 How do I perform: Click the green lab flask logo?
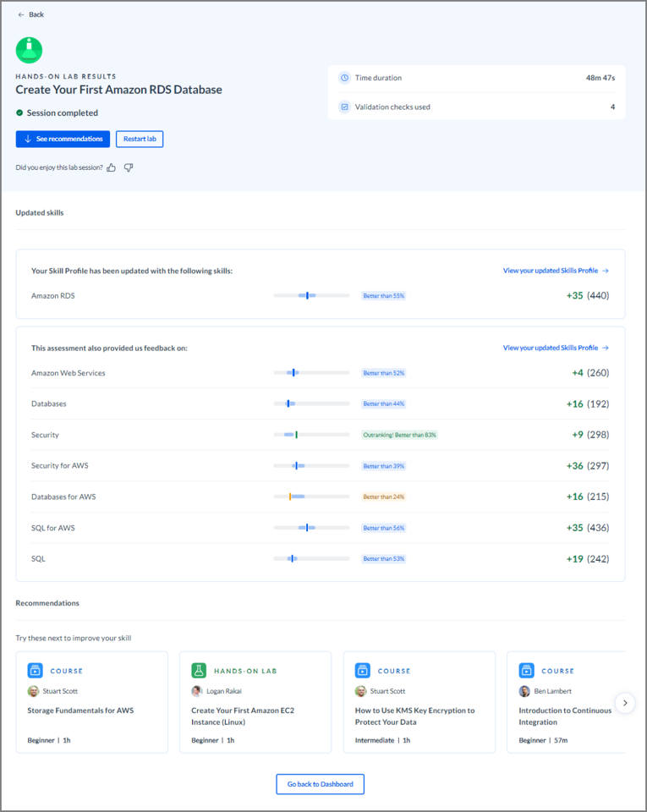(29, 50)
